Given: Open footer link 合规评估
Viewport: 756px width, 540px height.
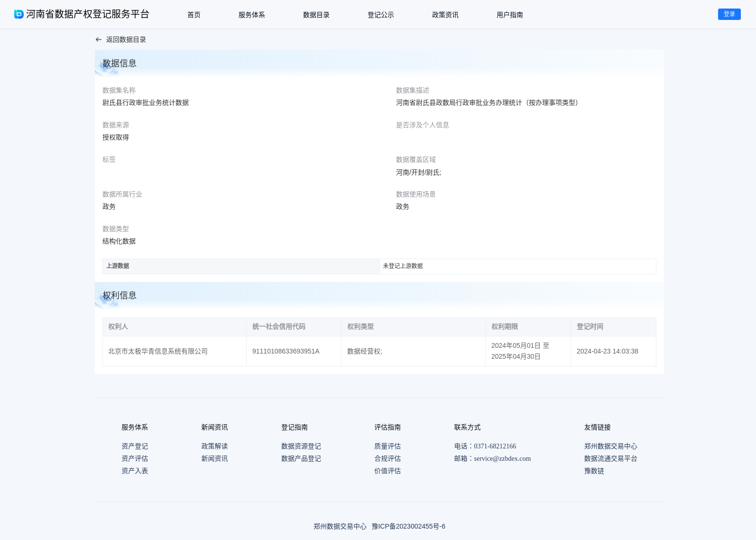Looking at the screenshot, I should pyautogui.click(x=387, y=458).
